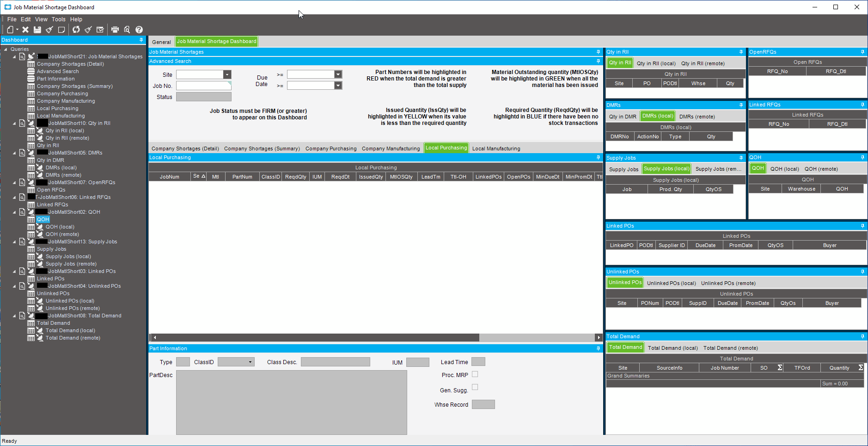The image size is (868, 446).
Task: Sort by Warehouse column in QOH grid
Action: point(801,189)
